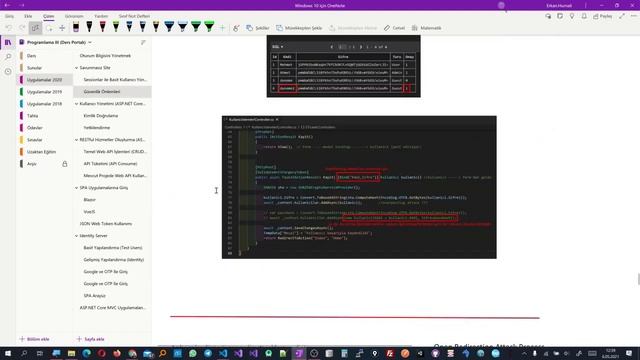Open WhatsApp from the taskbar
The height and width of the screenshot is (360, 640).
point(193,353)
